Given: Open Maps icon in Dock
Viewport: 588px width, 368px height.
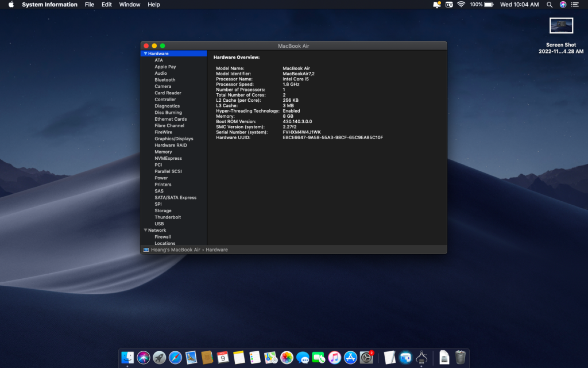Looking at the screenshot, I should (271, 357).
